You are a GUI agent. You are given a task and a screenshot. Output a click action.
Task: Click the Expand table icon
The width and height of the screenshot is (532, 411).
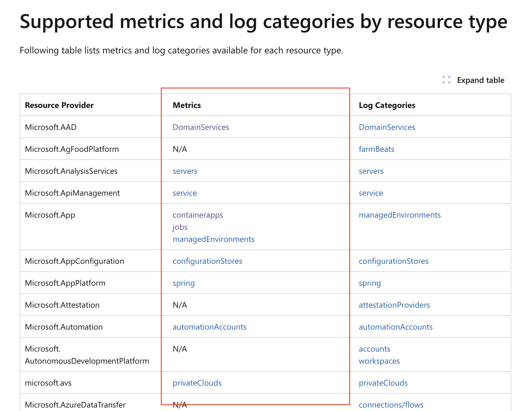click(446, 80)
